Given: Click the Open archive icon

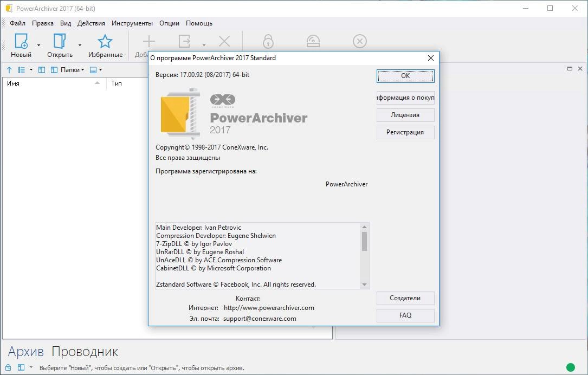Looking at the screenshot, I should pyautogui.click(x=60, y=41).
